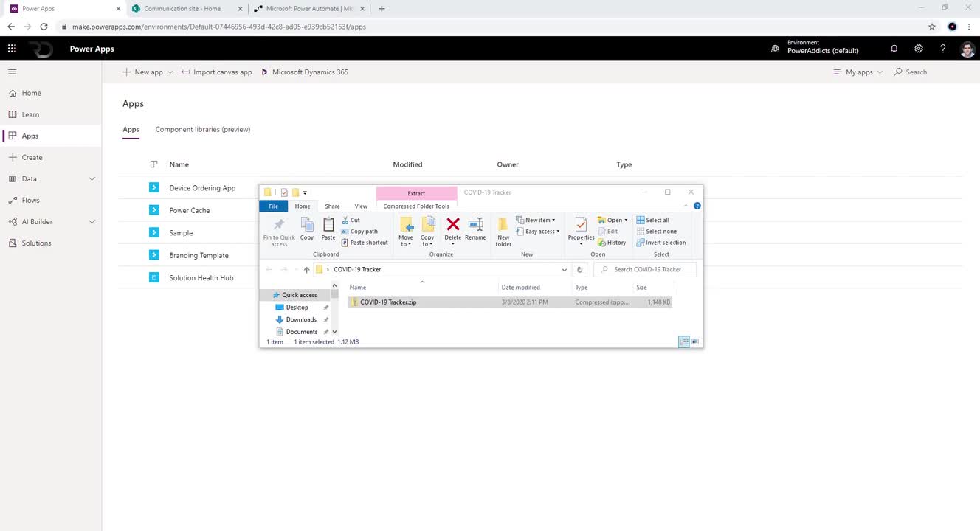Open New app dropdown arrow

(170, 72)
